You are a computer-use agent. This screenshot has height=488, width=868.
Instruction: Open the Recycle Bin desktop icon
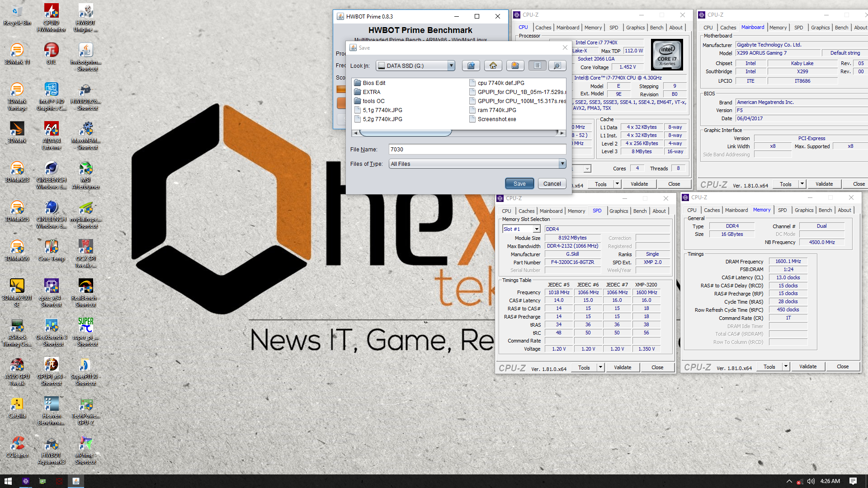pos(17,15)
